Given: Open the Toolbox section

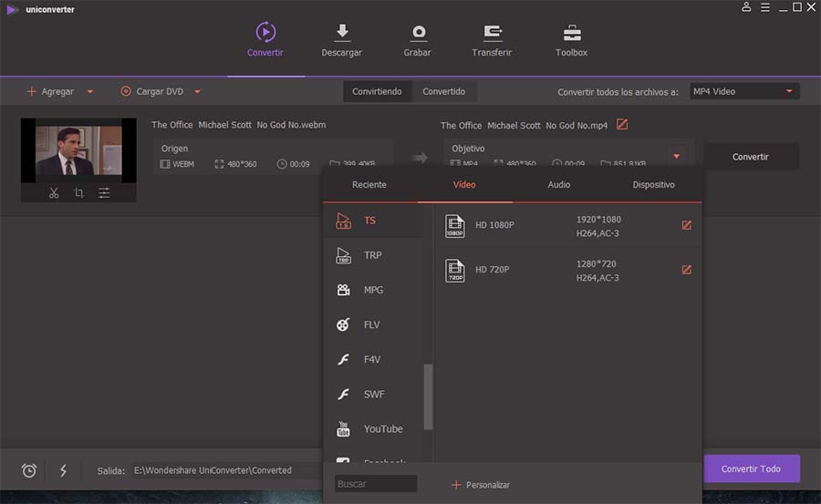Looking at the screenshot, I should [571, 40].
